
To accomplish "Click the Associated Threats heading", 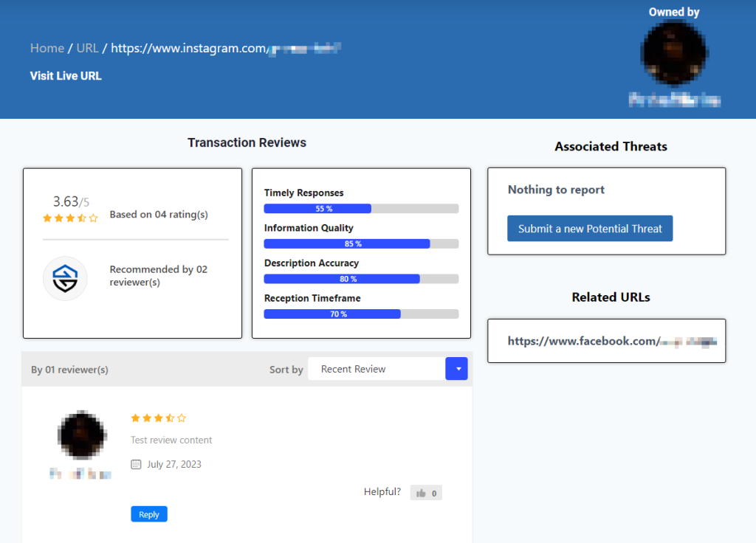I will point(611,147).
